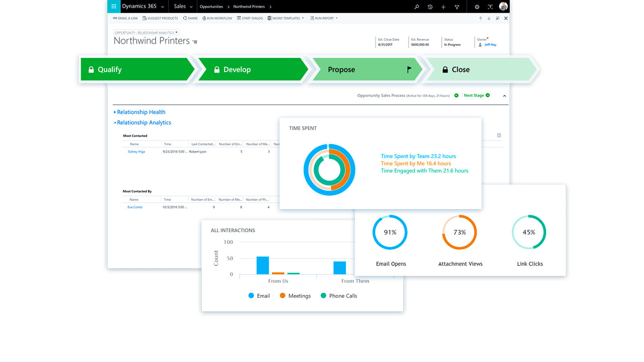Viewport: 644px width, 362px height.
Task: Open the app launcher waffle icon
Action: tap(114, 6)
